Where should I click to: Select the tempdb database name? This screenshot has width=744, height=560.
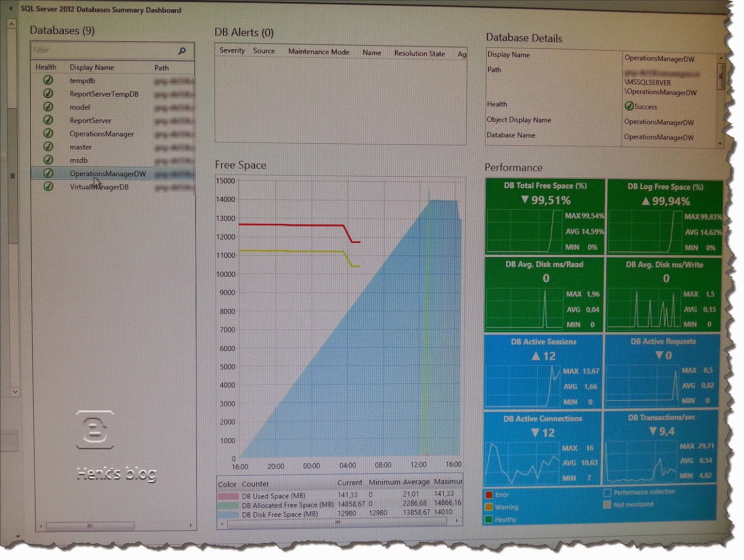click(x=82, y=80)
